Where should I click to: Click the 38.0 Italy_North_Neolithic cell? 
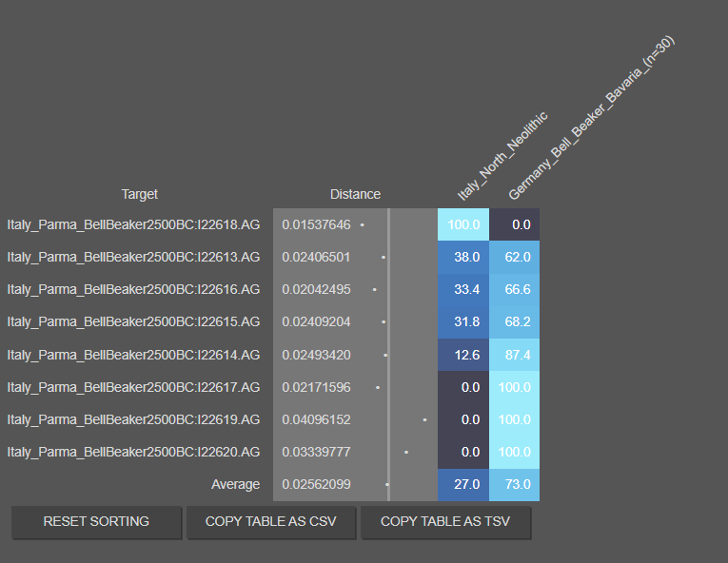[463, 258]
